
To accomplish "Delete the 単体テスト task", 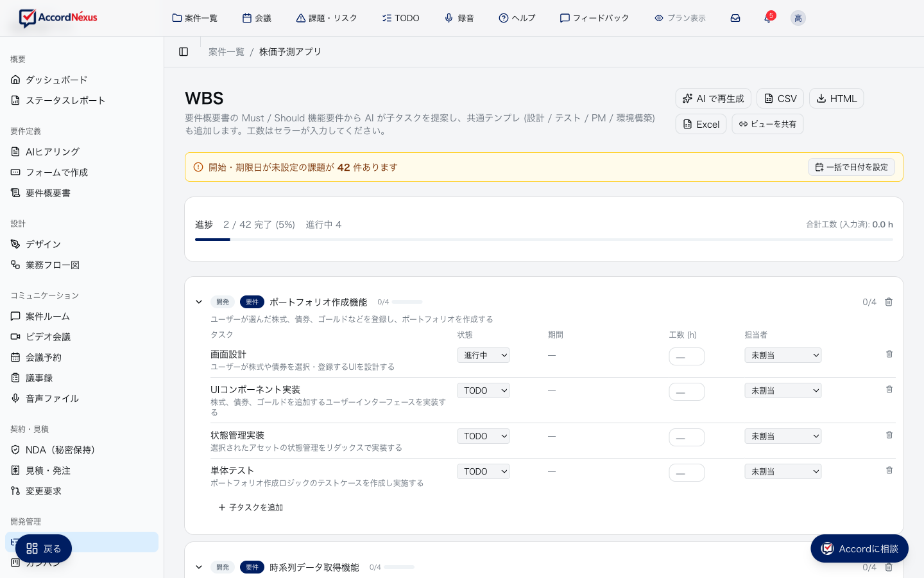I will pyautogui.click(x=889, y=470).
